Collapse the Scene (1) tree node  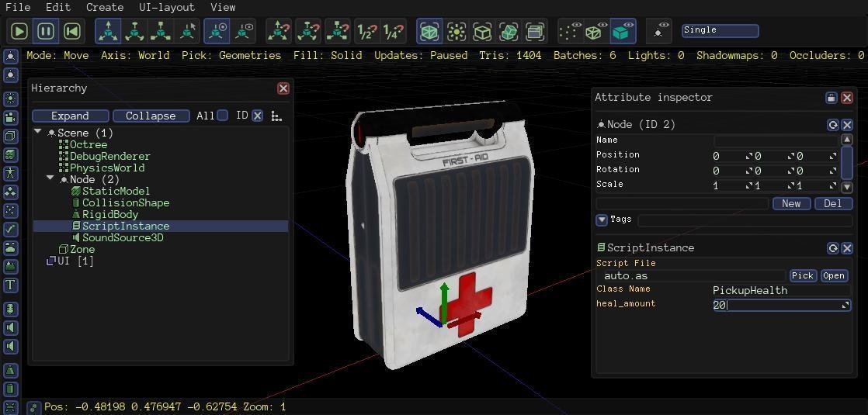[38, 133]
